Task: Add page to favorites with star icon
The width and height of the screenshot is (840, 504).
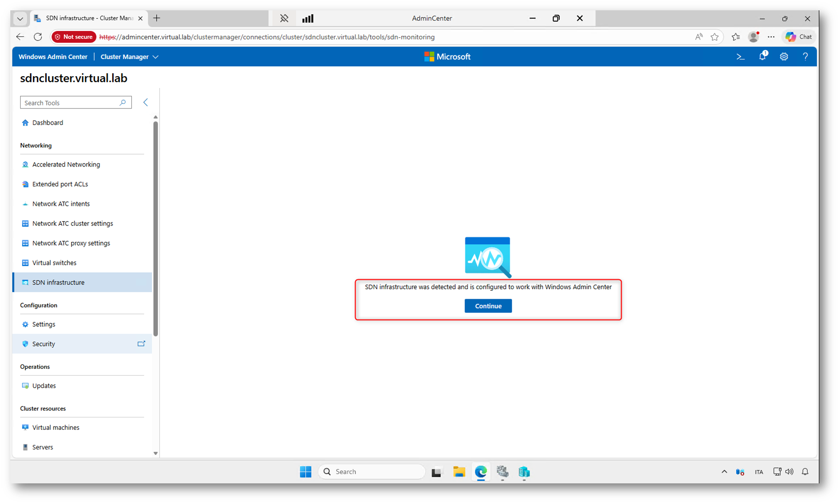Action: pyautogui.click(x=715, y=37)
